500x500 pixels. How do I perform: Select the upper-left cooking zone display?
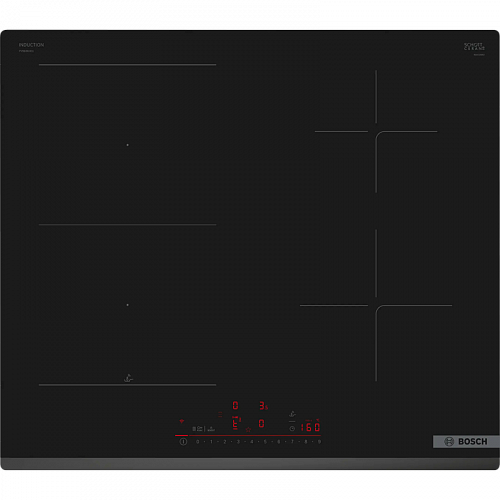pos(235,405)
